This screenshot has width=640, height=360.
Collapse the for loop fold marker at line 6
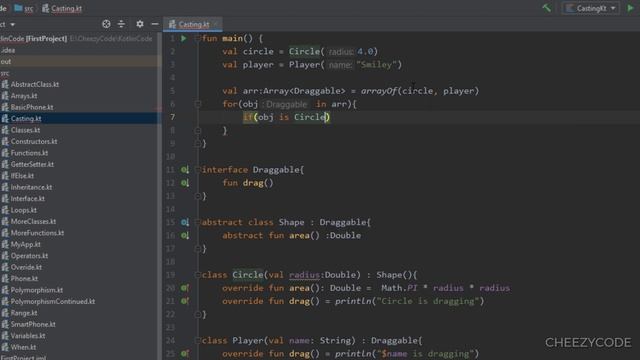(x=198, y=104)
